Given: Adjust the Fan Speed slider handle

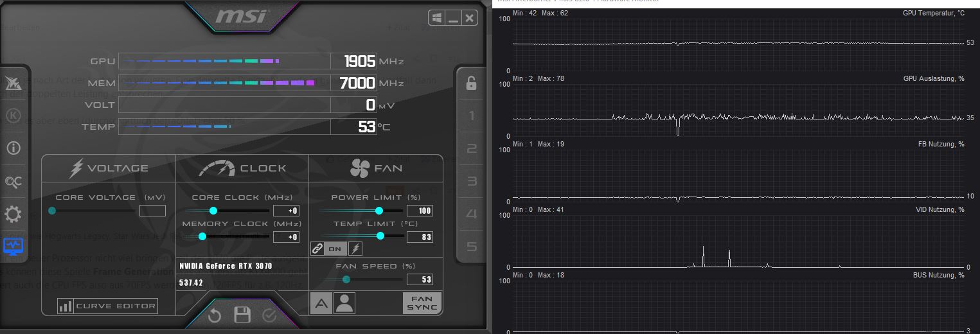Looking at the screenshot, I should point(346,279).
